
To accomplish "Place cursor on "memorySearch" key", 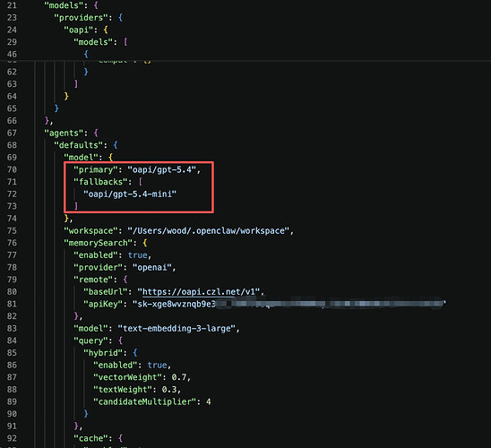I will point(98,243).
